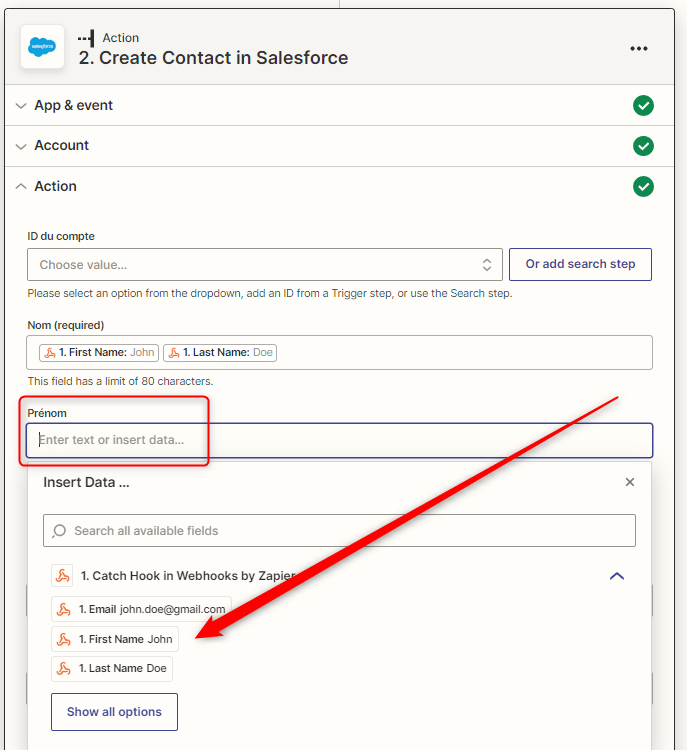687x750 pixels.
Task: Click Show all options button
Action: click(114, 712)
